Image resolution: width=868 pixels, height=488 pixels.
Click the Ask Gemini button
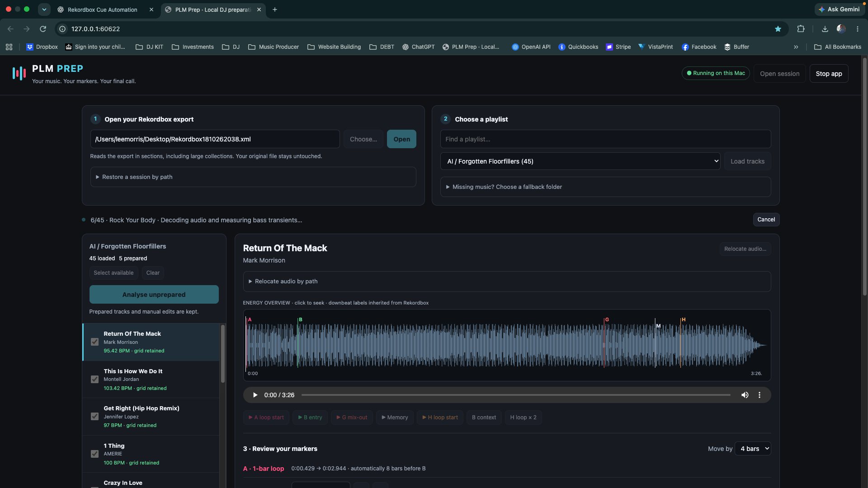[x=839, y=9]
